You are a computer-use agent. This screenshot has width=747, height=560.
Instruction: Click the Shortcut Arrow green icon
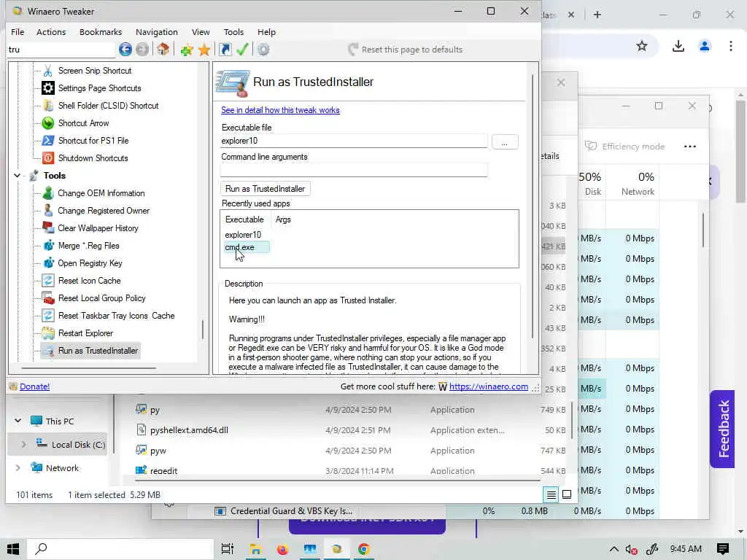47,123
